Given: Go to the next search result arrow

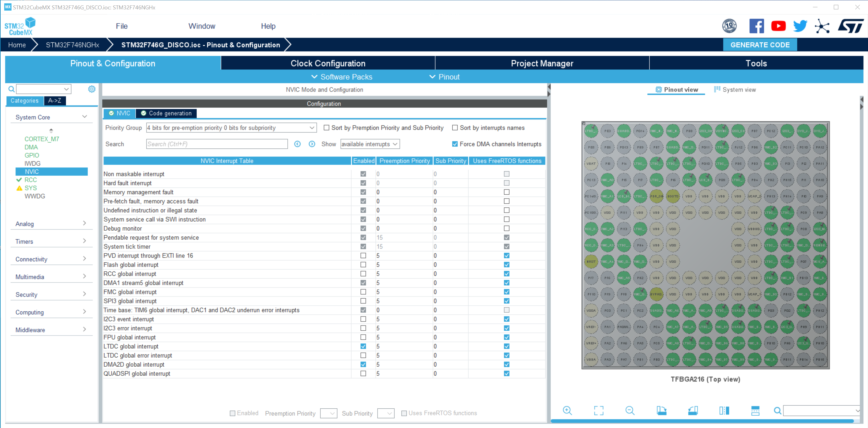Looking at the screenshot, I should coord(312,144).
